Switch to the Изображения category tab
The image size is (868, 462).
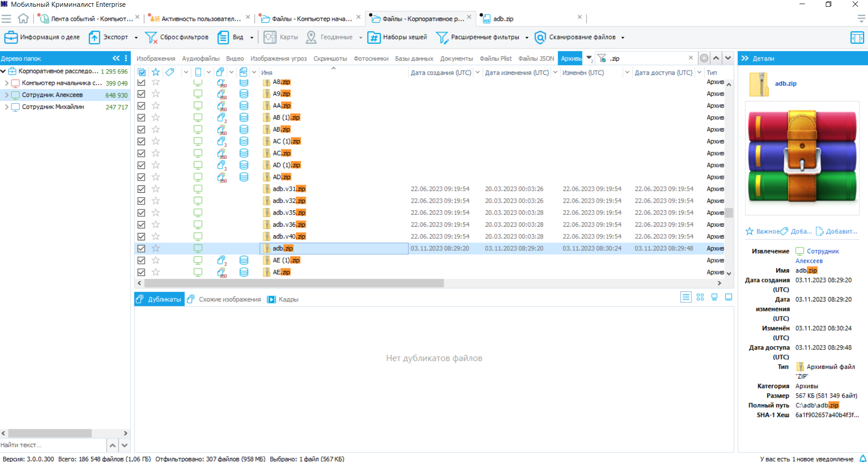point(156,58)
